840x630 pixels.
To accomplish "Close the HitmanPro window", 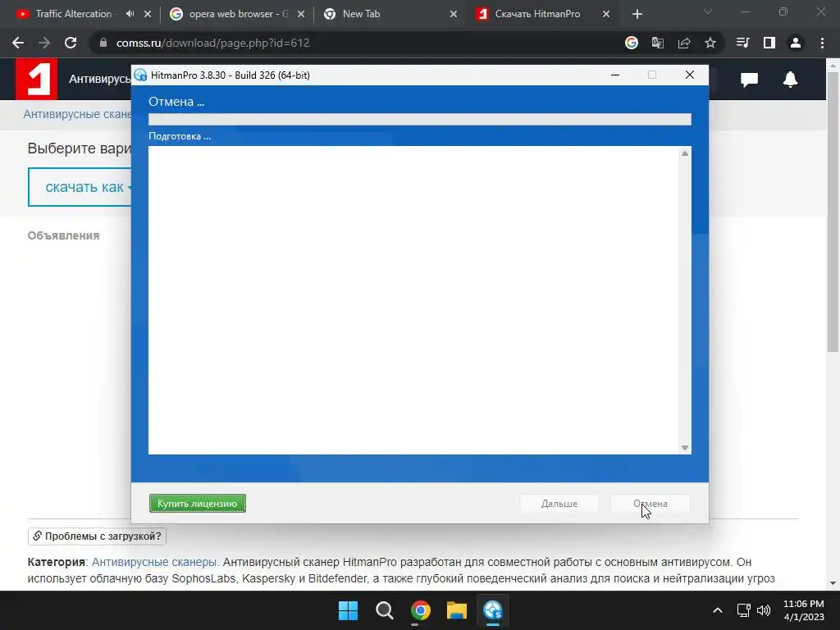I will tap(690, 75).
